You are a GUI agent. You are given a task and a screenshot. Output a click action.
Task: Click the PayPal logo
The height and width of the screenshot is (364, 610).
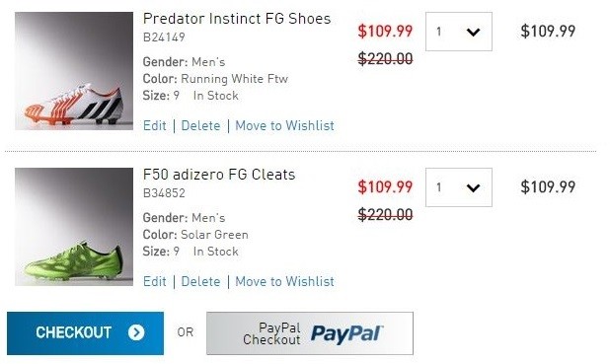tap(346, 333)
